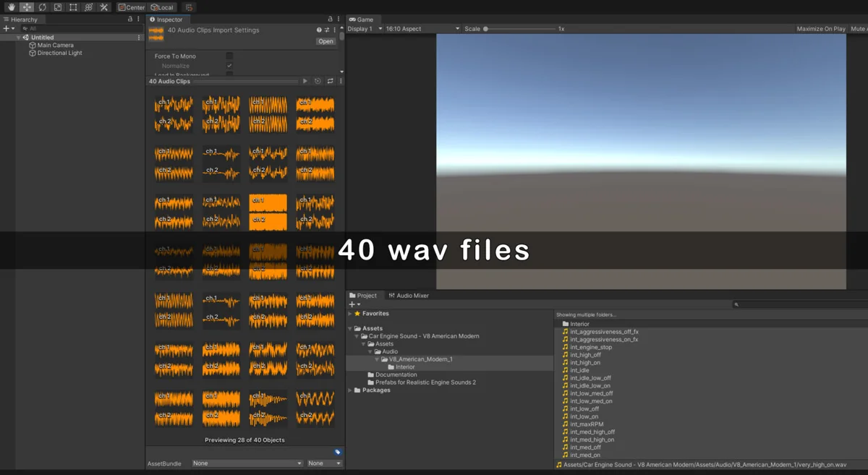Adjust the Game view Scale slider
The height and width of the screenshot is (475, 868).
[485, 29]
